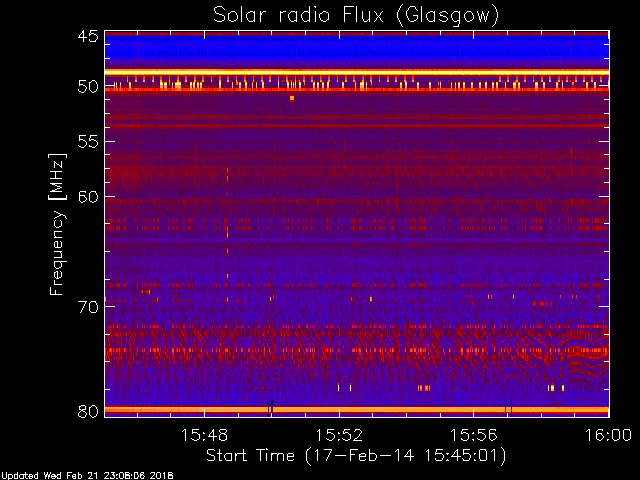
Task: Click the 15:52 time tick label
Action: (x=339, y=435)
